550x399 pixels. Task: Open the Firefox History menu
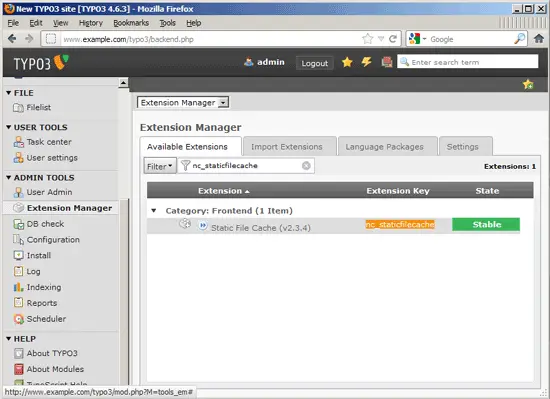[91, 23]
